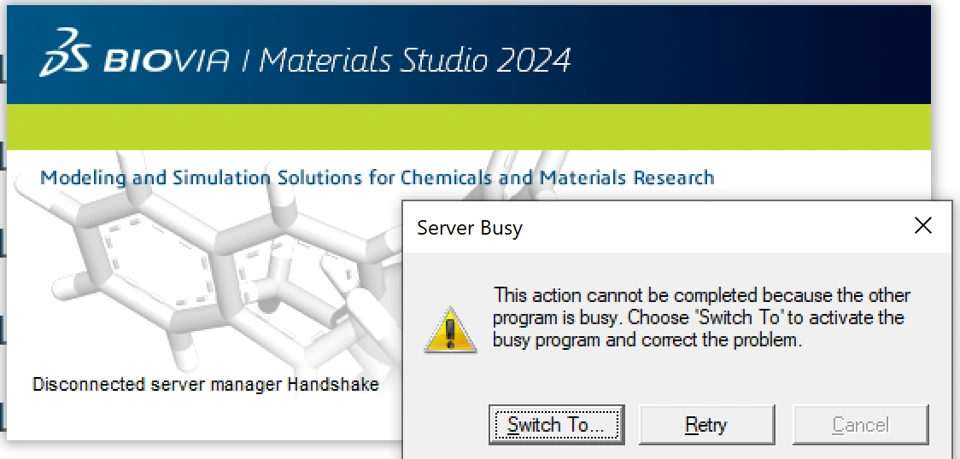Screen dimensions: 960x459
Task: Click the Materials Studio 2024 title text
Action: click(x=415, y=60)
